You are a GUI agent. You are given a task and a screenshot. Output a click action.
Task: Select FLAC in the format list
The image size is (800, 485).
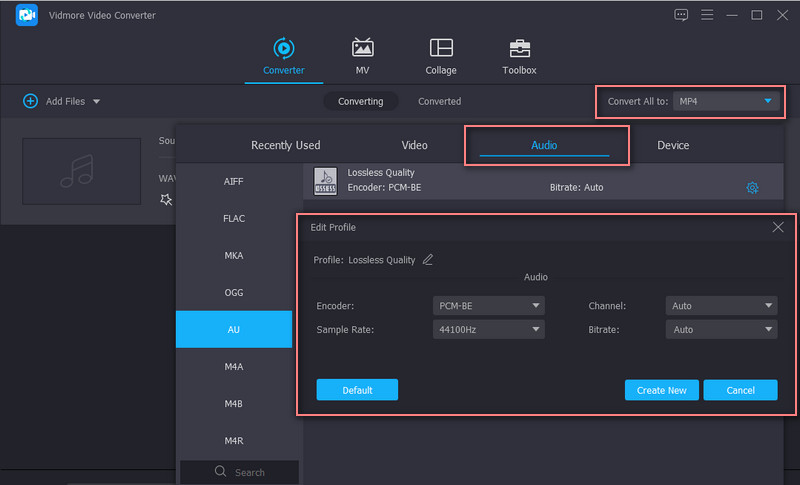pyautogui.click(x=234, y=218)
